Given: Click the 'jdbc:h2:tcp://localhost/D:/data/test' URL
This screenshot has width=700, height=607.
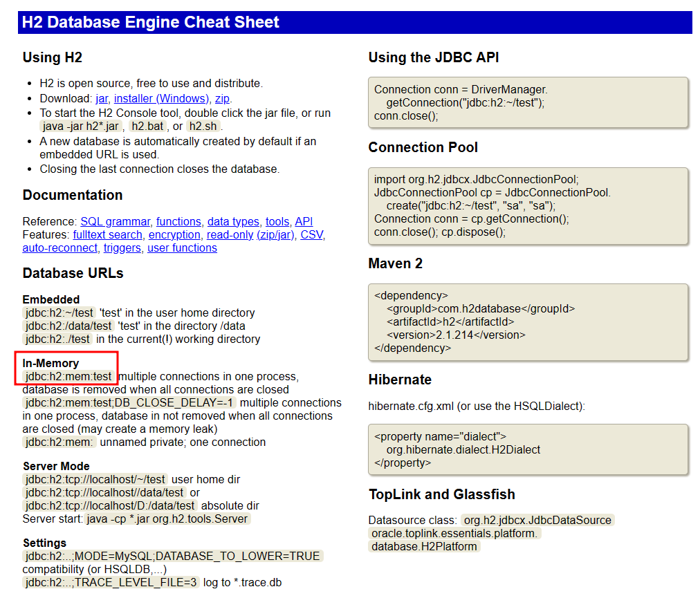Looking at the screenshot, I should pos(110,506).
